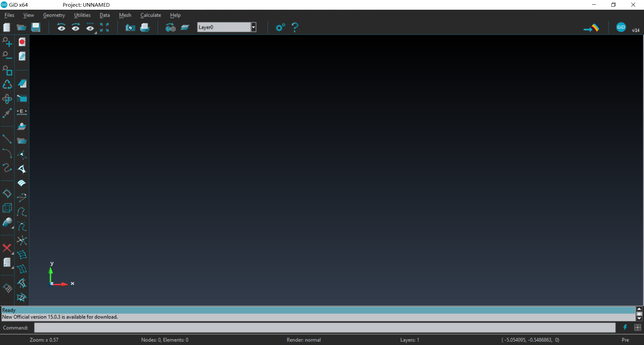The width and height of the screenshot is (644, 345).
Task: Click the Command input field
Action: (325, 328)
